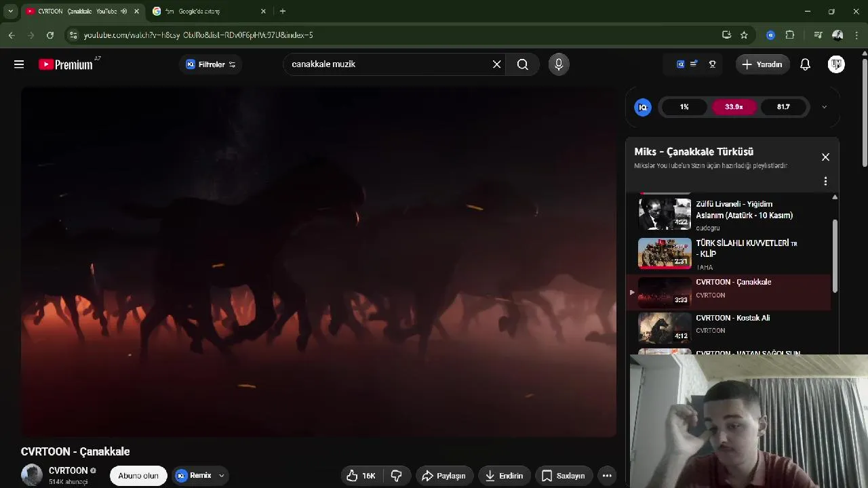Click the playlist title Miks - Çanakkale Türküsü
Screen dimensions: 868x488
coord(694,152)
